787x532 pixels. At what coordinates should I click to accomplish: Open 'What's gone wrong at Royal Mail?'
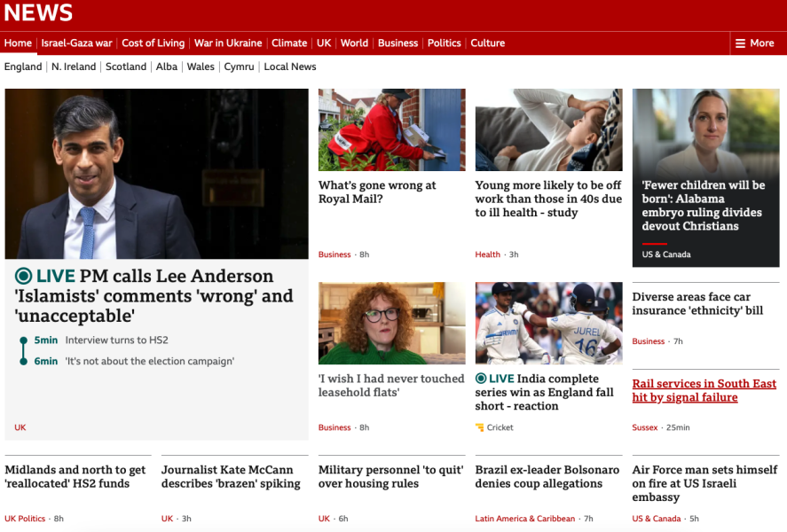(x=377, y=192)
